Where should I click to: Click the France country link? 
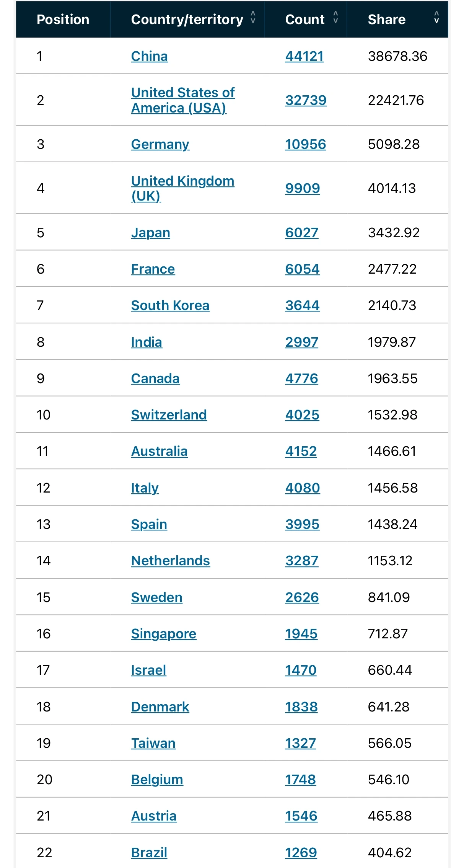click(153, 269)
